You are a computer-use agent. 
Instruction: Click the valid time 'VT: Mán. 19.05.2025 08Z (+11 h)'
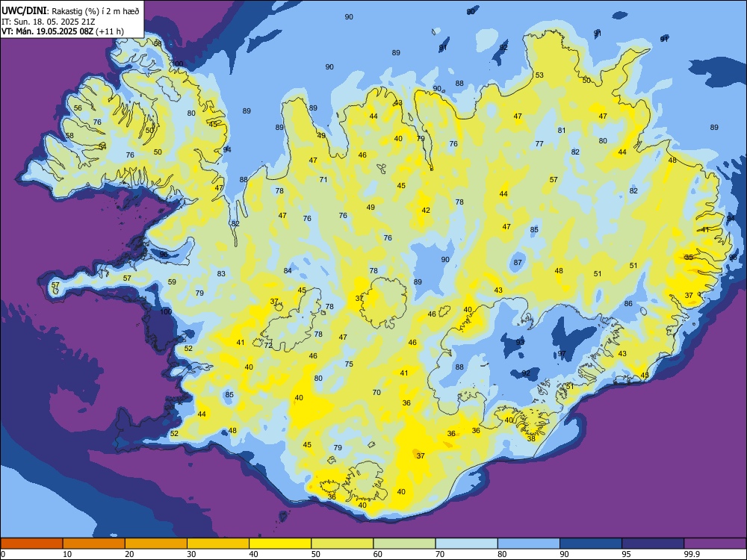tap(63, 31)
